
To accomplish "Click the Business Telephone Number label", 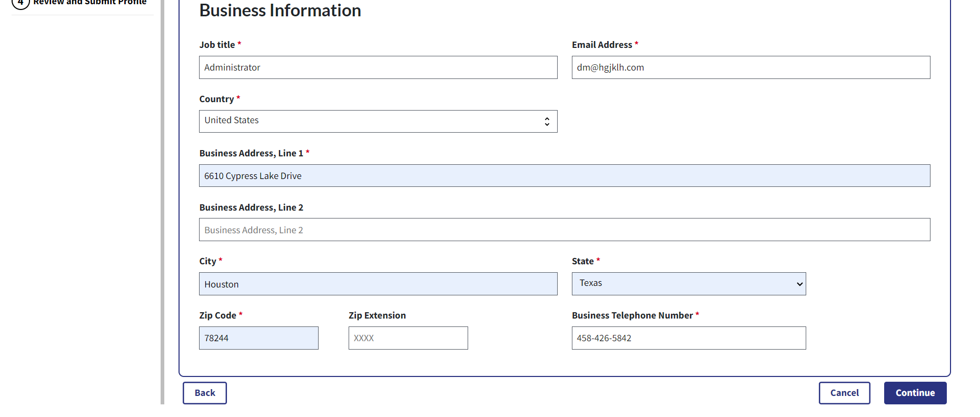I will [x=632, y=315].
